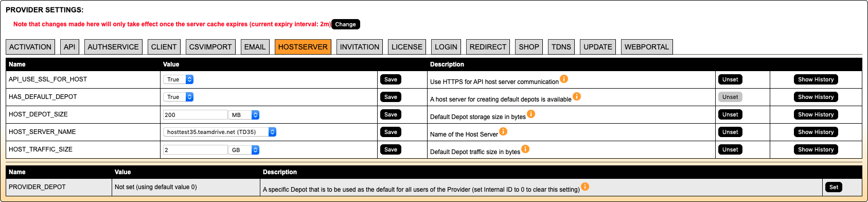Click the PROVIDER SETTINGS heading
Viewport: 868px width, 202px height.
(x=45, y=10)
